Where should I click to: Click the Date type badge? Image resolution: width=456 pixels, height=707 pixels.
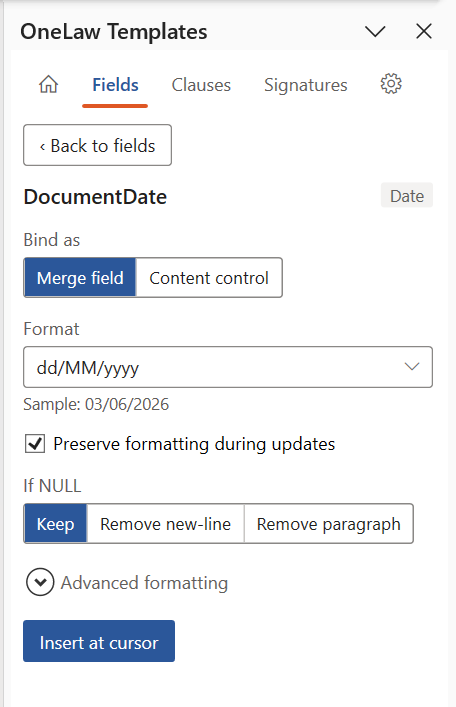(407, 195)
